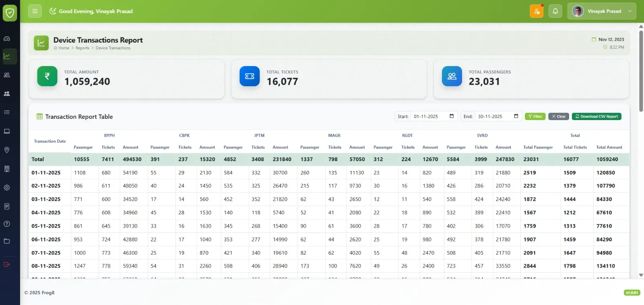Viewport: 644px width, 305px height.
Task: Click the MAGR column group header
Action: [334, 135]
